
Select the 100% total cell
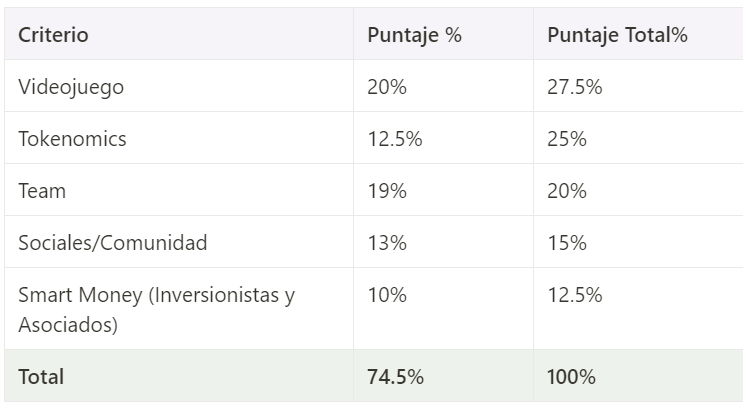click(x=571, y=377)
